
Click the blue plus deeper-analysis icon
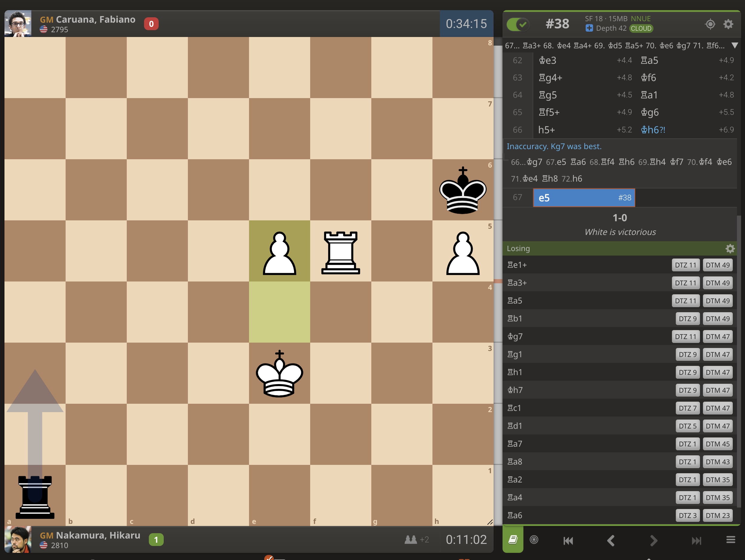(x=589, y=28)
